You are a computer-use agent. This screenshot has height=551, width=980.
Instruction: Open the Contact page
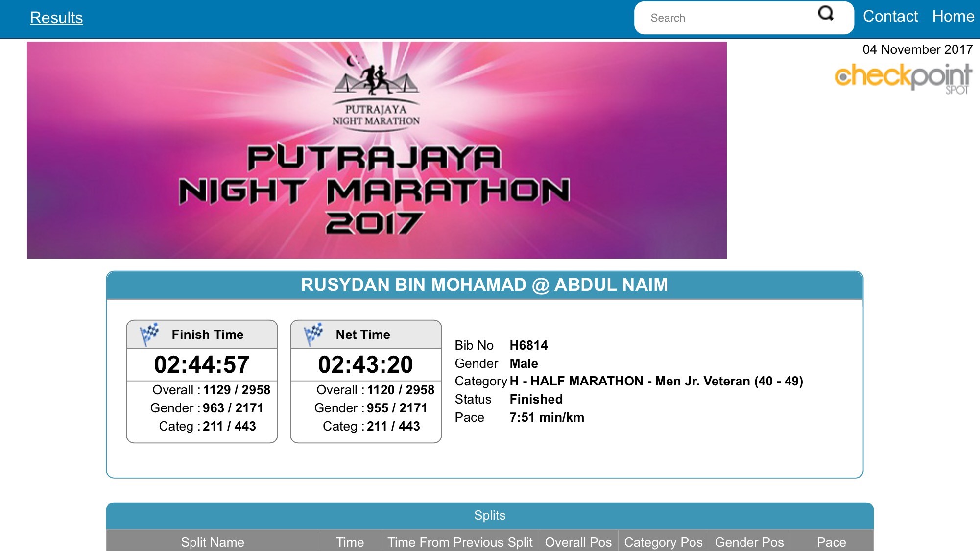coord(890,17)
